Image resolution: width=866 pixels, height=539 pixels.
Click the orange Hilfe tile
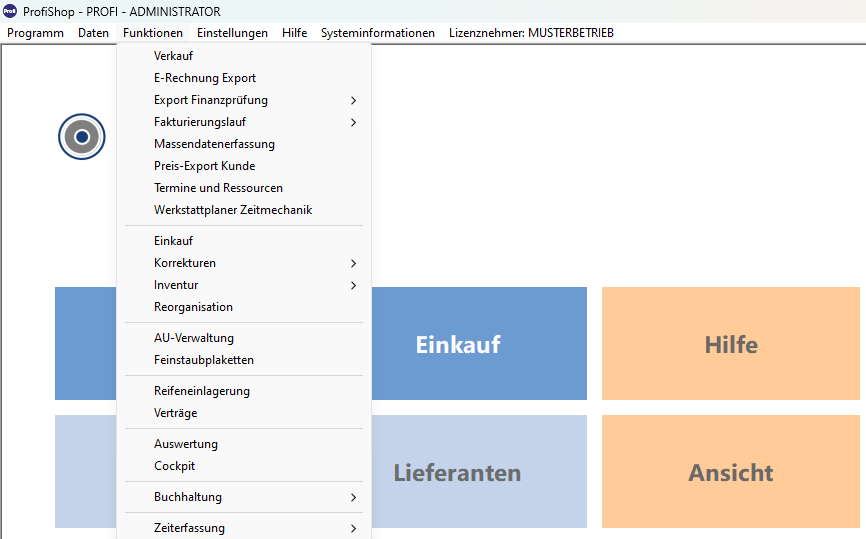tap(731, 344)
